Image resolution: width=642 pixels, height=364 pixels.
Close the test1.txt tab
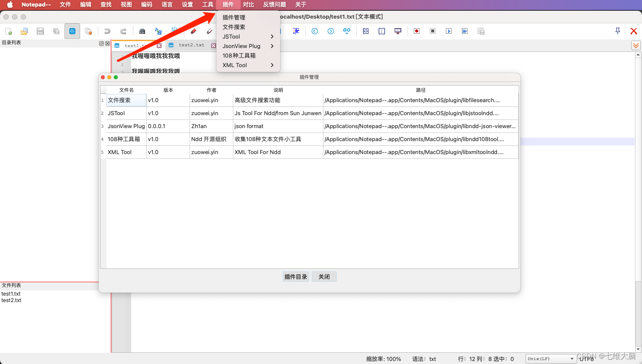tap(159, 45)
